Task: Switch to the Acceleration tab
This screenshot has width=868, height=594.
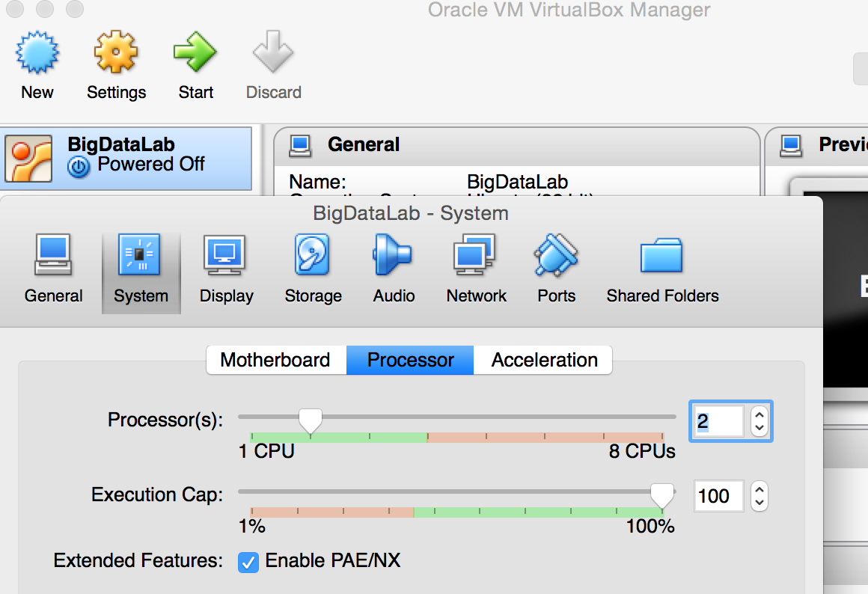Action: click(x=544, y=360)
